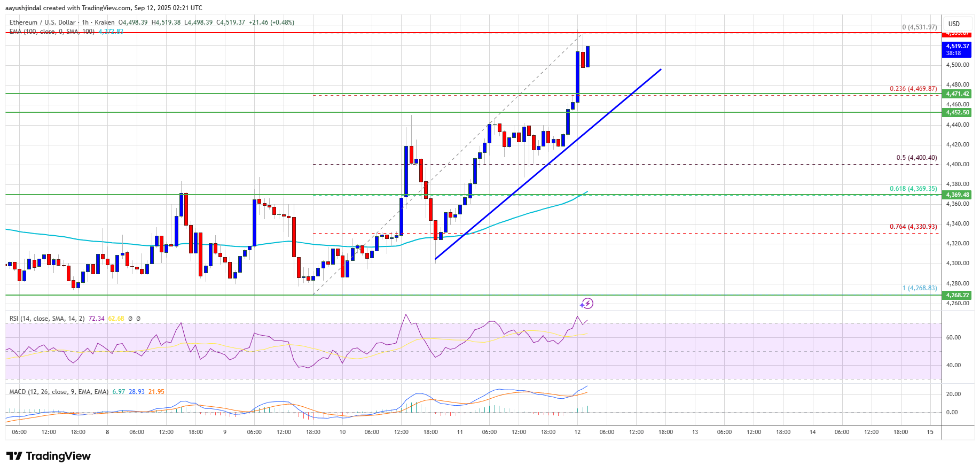Open the USD currency selector

coord(954,24)
